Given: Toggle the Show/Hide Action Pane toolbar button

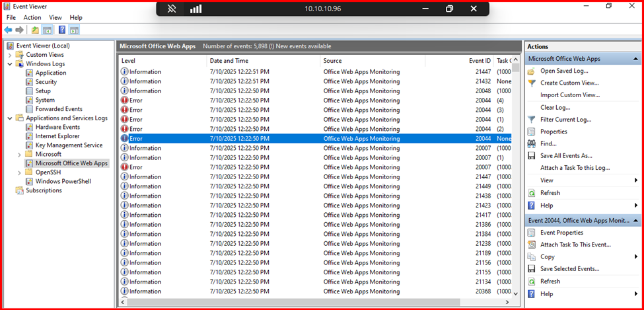Looking at the screenshot, I should click(x=74, y=30).
